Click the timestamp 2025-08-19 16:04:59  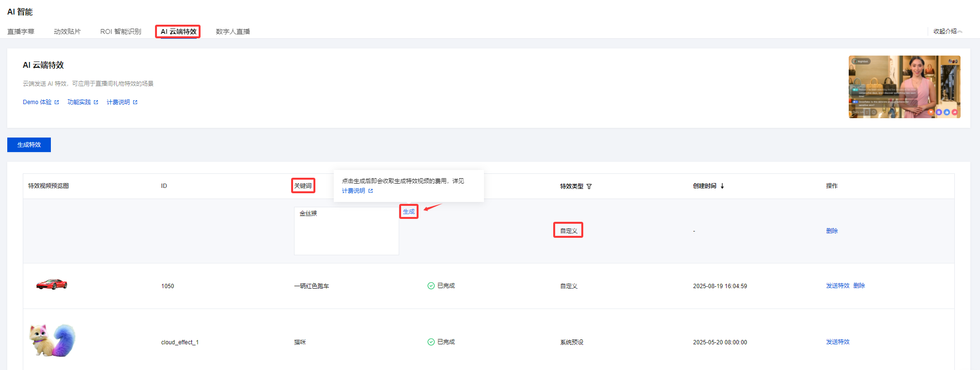click(x=720, y=286)
